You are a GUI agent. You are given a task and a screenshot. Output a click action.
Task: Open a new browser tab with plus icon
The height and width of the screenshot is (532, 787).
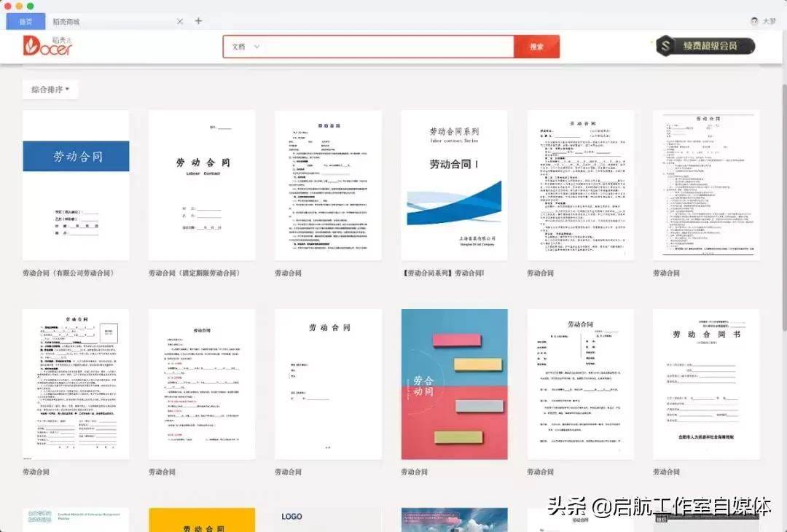coord(198,21)
